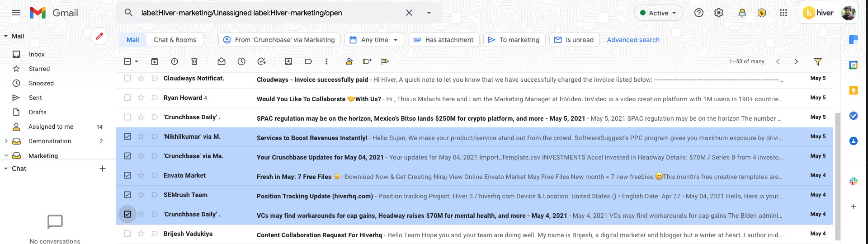Apply From 'Crunchbase' via Marketing filter
Screen dimensions: 868x244
[279, 40]
